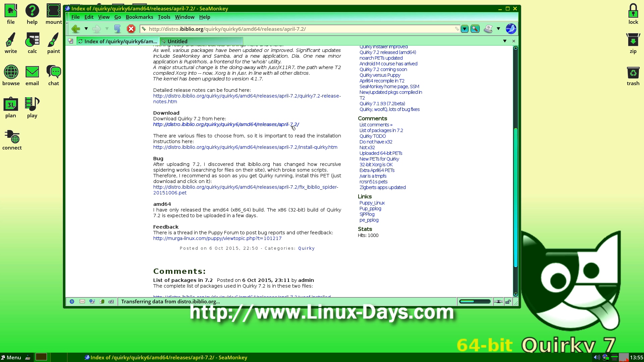This screenshot has width=644, height=362.
Task: Open the help desktop icon
Action: pyautogui.click(x=32, y=14)
